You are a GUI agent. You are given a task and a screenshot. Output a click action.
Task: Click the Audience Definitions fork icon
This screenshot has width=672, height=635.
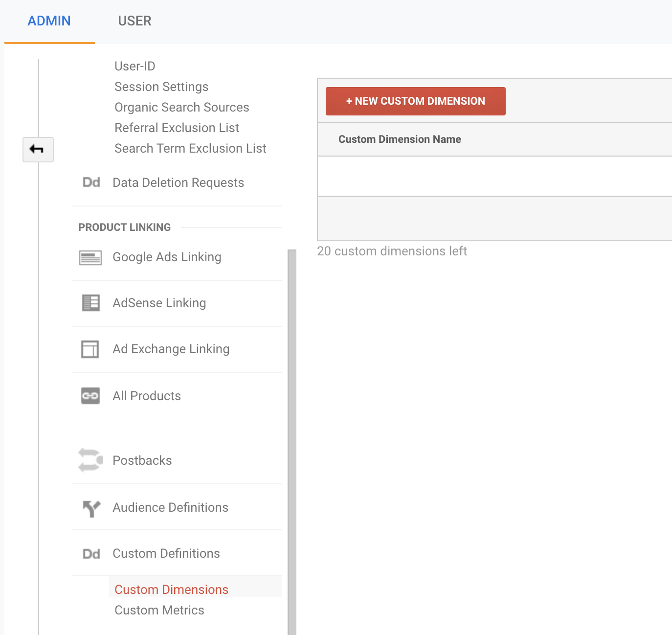tap(91, 508)
